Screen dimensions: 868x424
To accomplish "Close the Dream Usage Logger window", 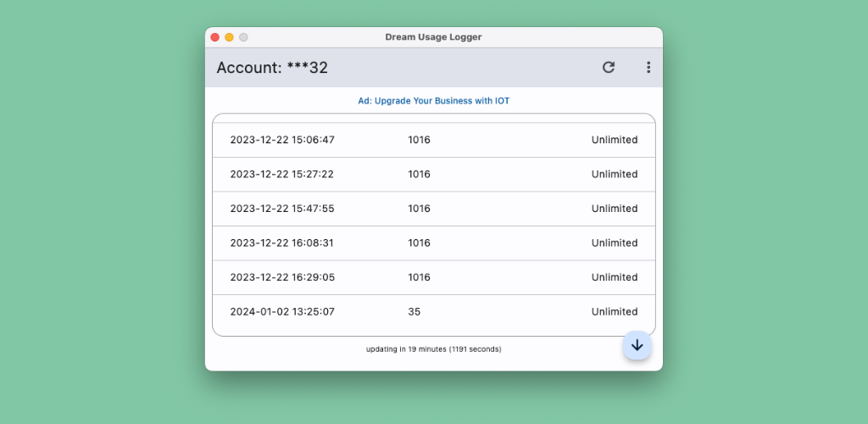I will [x=214, y=37].
